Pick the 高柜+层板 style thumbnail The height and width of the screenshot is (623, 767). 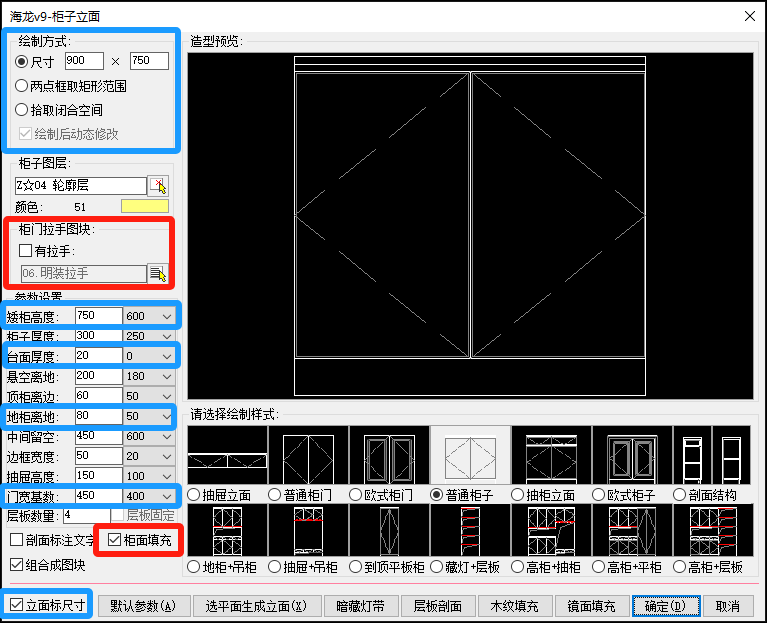click(712, 530)
